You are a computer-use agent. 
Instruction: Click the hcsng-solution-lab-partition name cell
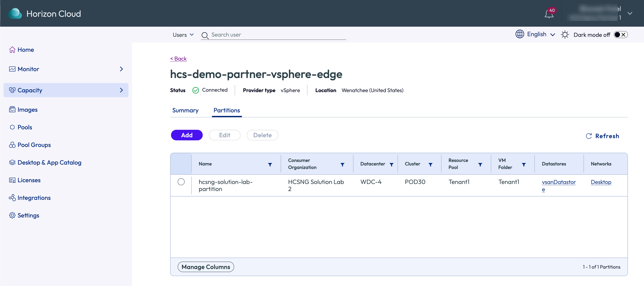pos(226,185)
